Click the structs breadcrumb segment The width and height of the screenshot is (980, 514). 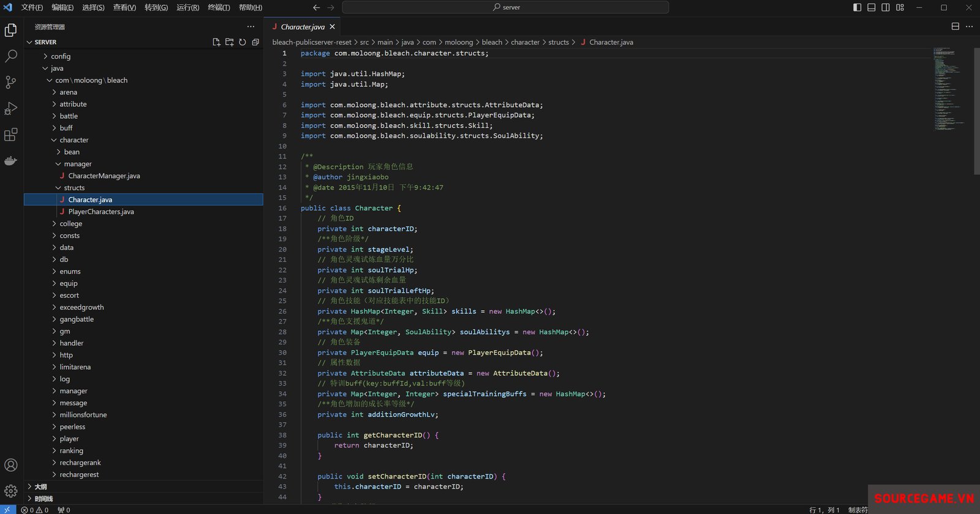(558, 42)
